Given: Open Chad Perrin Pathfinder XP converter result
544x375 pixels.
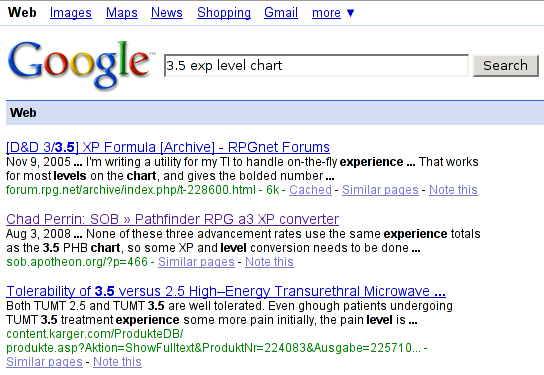Looking at the screenshot, I should pos(172,219).
